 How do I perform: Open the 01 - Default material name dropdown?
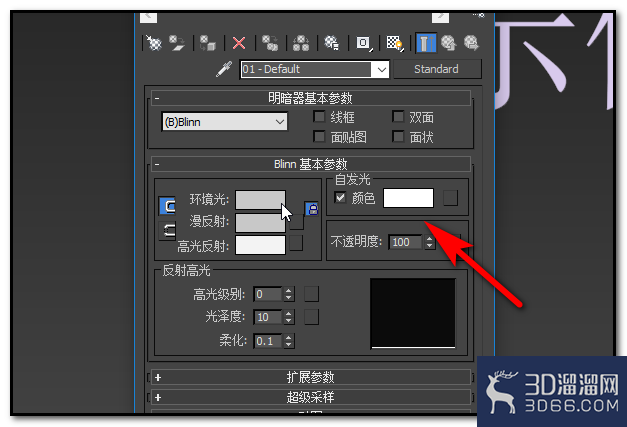click(381, 70)
